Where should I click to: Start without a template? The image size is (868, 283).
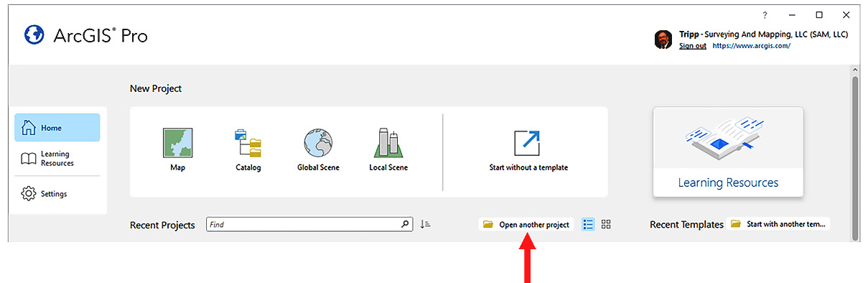click(528, 151)
